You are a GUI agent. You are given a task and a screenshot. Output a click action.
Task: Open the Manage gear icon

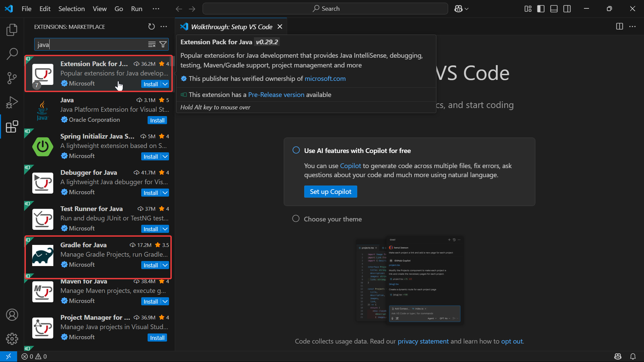point(12,339)
